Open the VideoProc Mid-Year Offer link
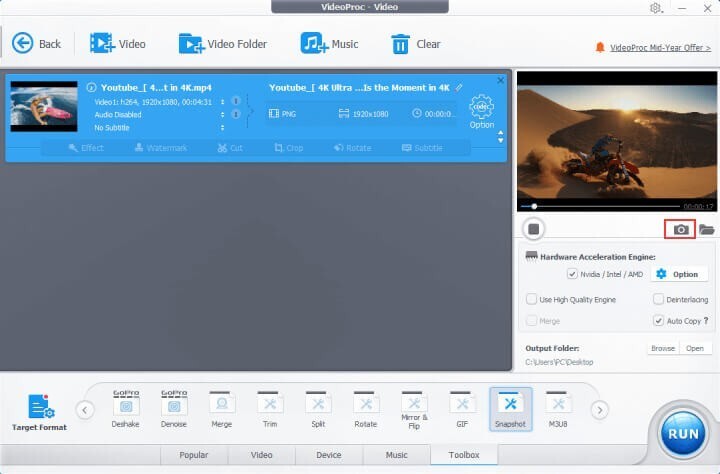The width and height of the screenshot is (720, 474). 660,47
